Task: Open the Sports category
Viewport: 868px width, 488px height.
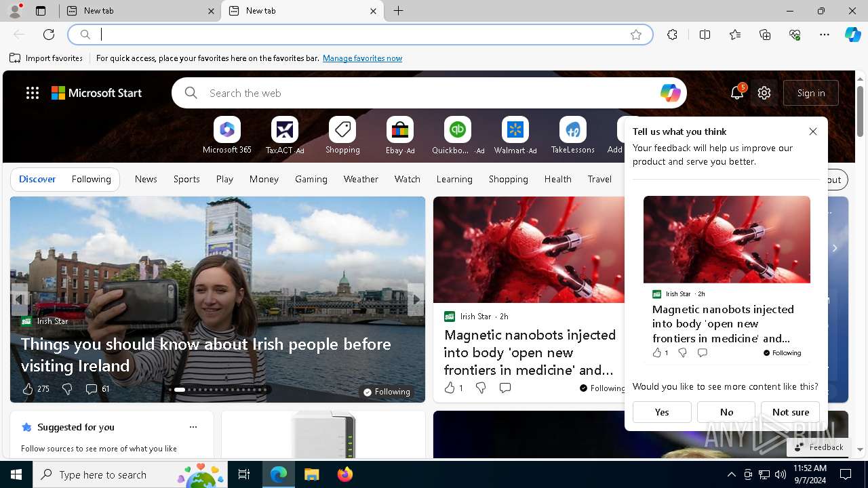Action: (x=186, y=179)
